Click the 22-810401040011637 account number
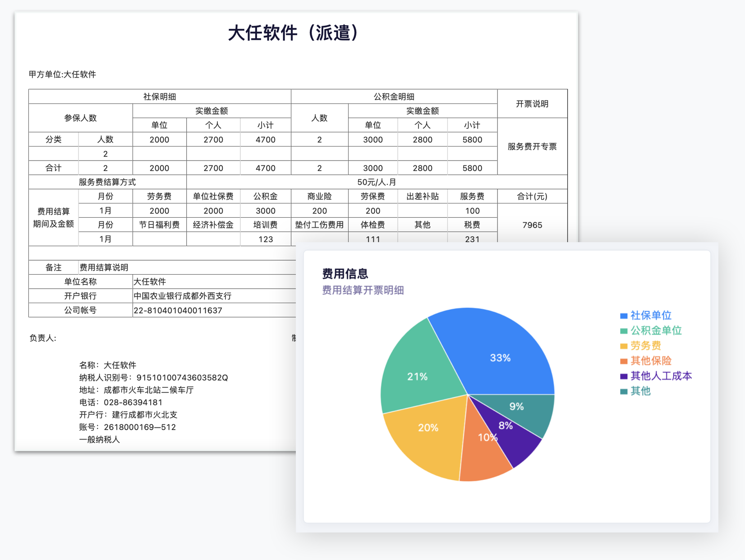745x560 pixels. click(178, 310)
